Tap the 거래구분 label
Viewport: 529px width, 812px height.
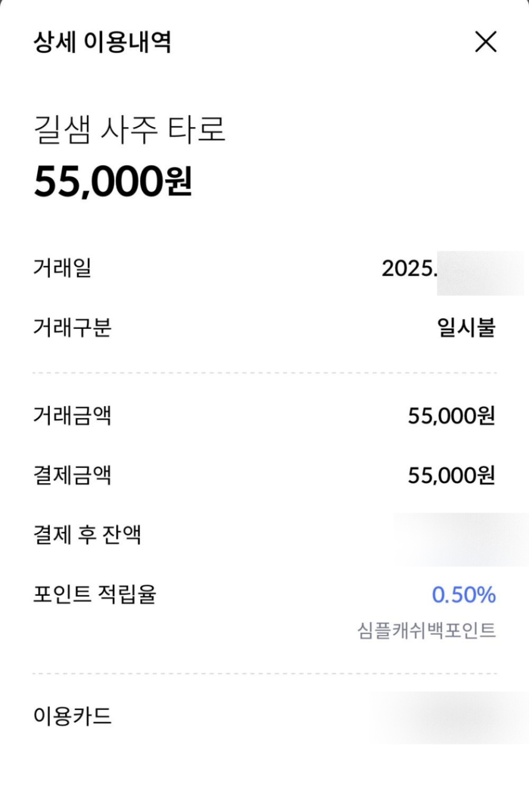coord(72,327)
